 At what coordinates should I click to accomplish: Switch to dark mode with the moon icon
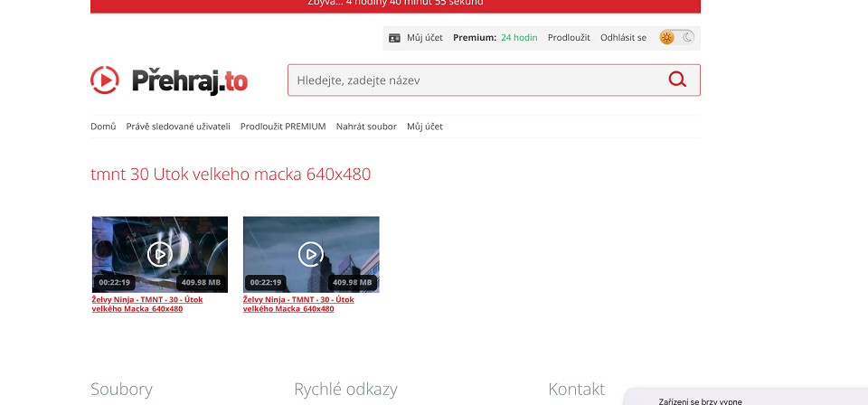(x=687, y=38)
